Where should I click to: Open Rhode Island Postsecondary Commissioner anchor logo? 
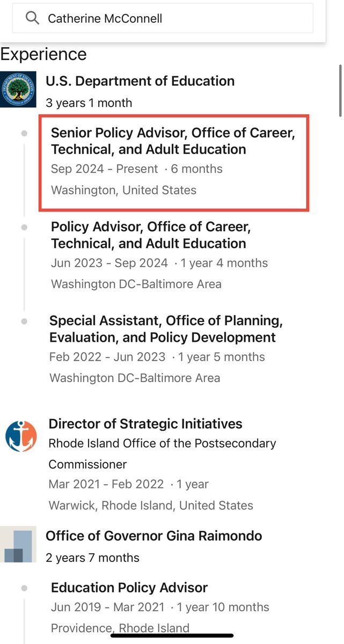(x=21, y=436)
